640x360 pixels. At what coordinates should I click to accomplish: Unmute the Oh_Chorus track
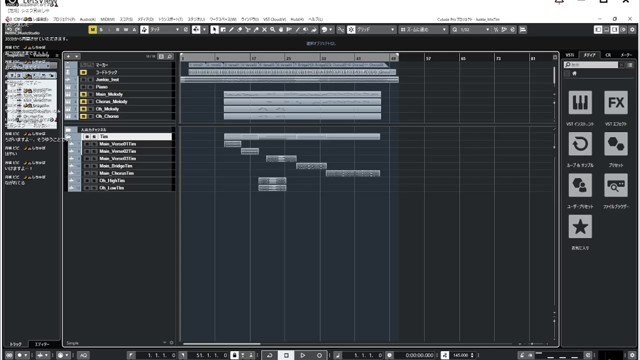[x=83, y=116]
